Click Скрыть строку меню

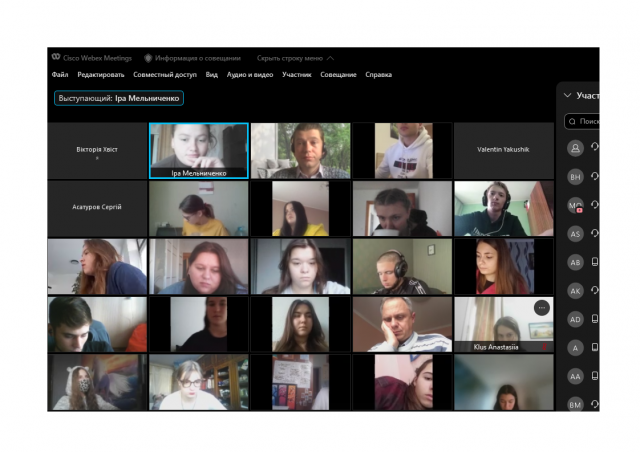tap(290, 58)
